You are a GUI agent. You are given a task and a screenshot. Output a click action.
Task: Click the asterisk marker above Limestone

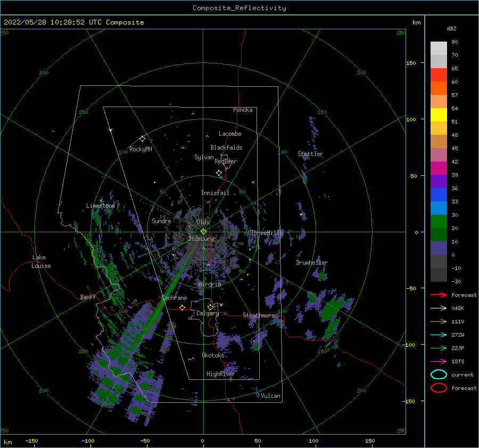101,201
